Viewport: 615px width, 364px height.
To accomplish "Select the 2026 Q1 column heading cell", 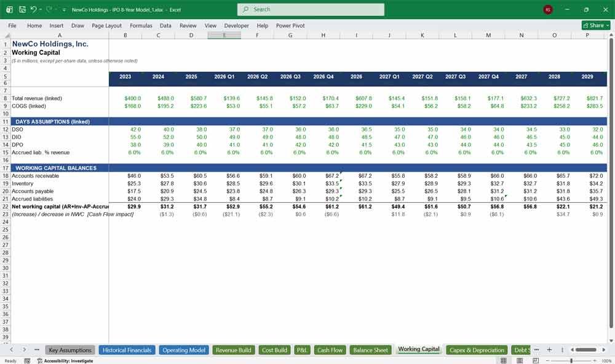I will tap(224, 76).
